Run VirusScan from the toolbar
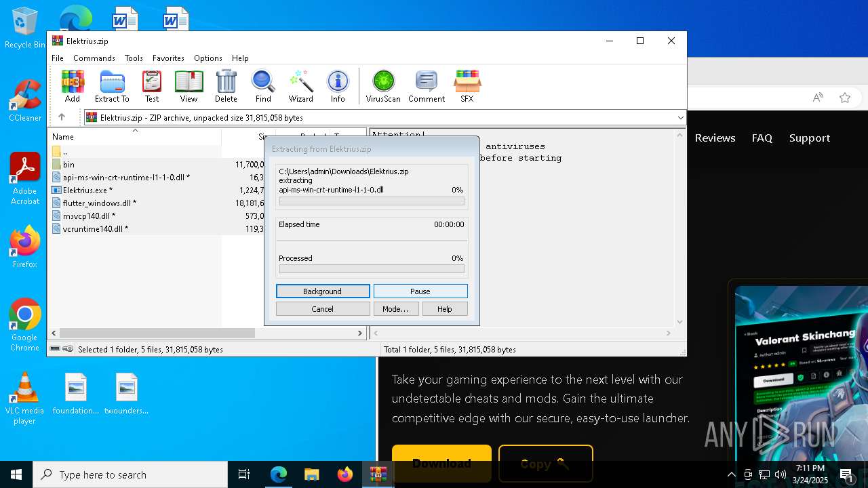This screenshot has height=488, width=868. [x=383, y=86]
